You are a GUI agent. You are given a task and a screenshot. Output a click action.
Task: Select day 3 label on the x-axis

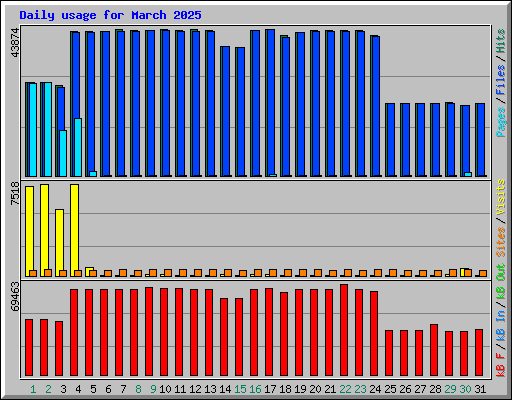click(x=63, y=389)
